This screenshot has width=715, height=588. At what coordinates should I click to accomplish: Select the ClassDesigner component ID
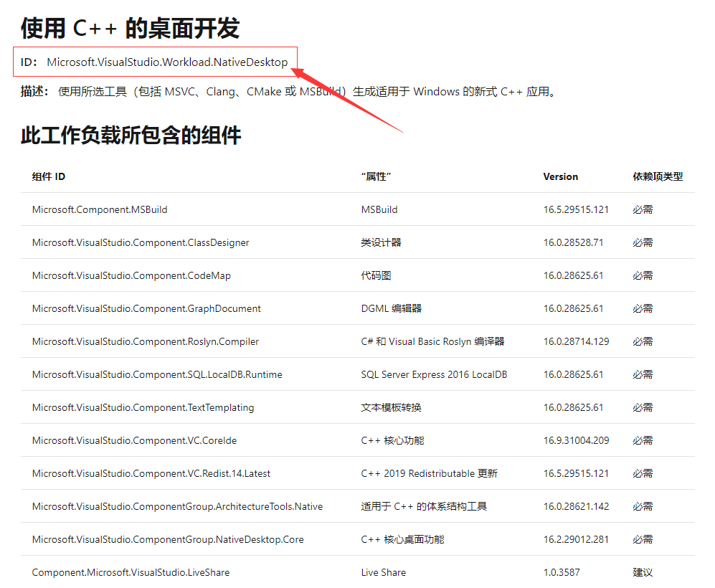click(x=140, y=242)
